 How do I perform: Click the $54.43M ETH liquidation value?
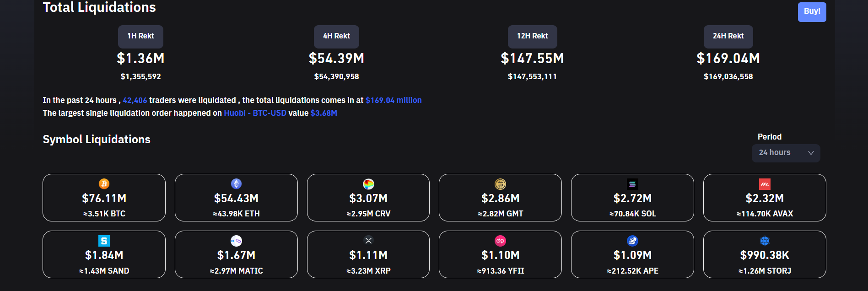click(236, 199)
